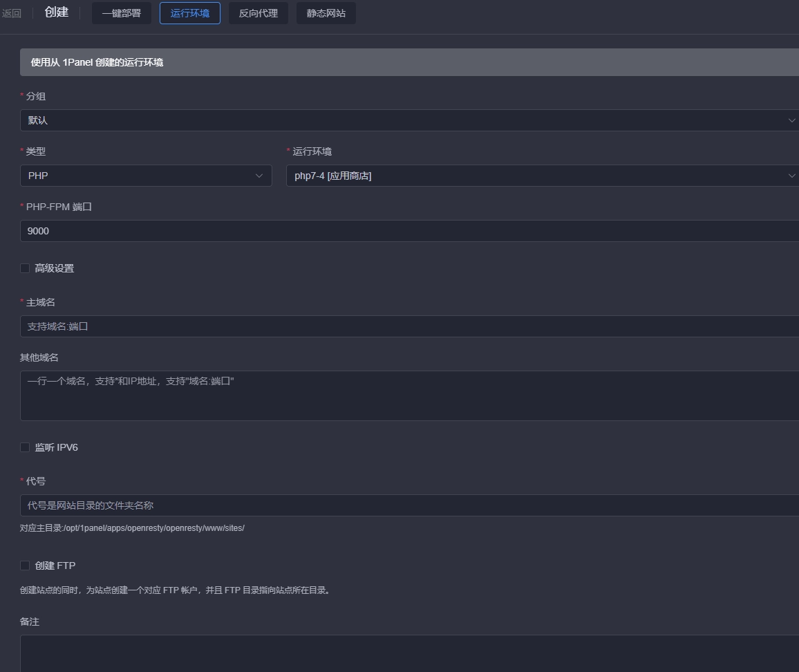Image resolution: width=799 pixels, height=672 pixels.
Task: Open the 静态网站 tab
Action: click(326, 13)
